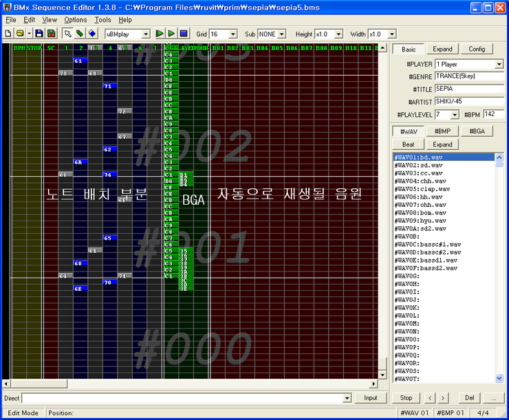
Task: Open the #PLAYLEVEL dropdown
Action: click(455, 115)
